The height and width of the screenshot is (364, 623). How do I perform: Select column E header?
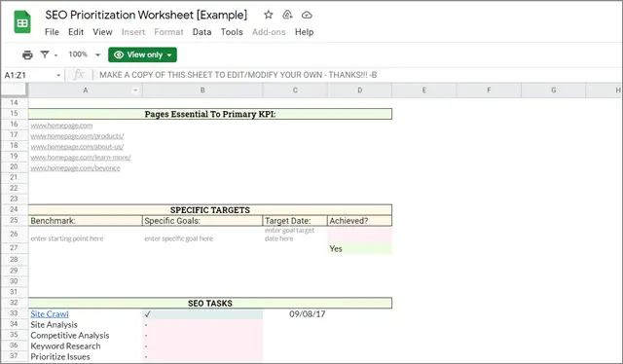(424, 91)
